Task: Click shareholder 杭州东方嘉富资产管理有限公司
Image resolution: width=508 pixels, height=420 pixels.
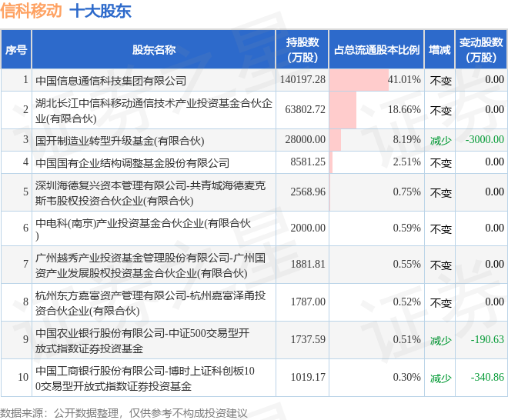Action: click(150, 303)
